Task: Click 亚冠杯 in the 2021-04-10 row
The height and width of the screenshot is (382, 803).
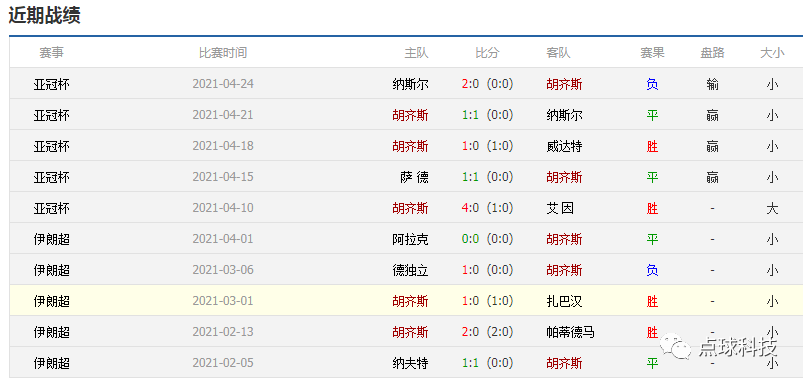Action: [52, 208]
